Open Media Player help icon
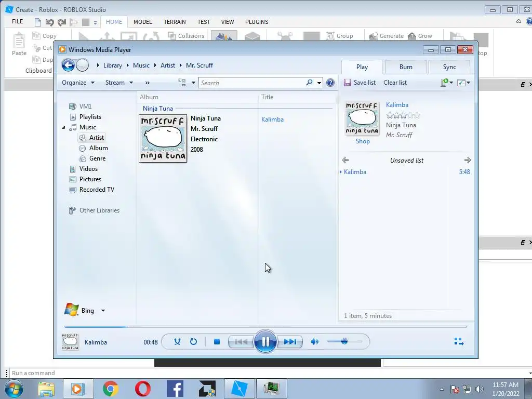The image size is (532, 399). click(330, 83)
